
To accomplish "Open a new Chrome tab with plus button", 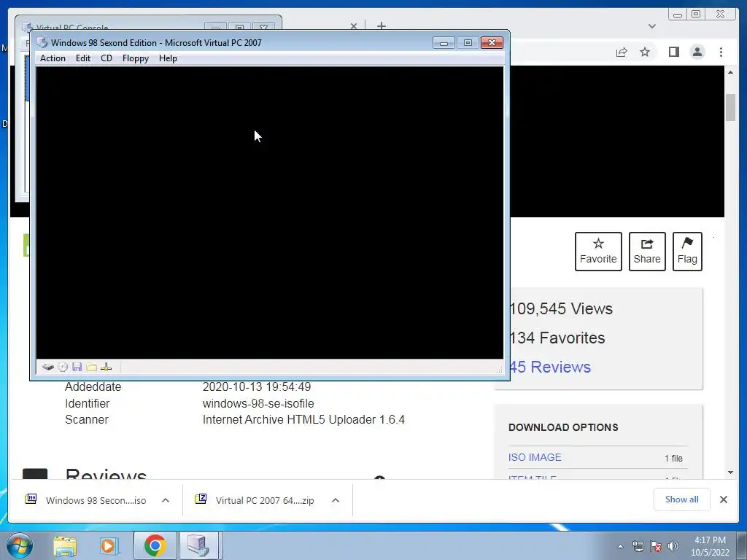I will click(x=381, y=26).
